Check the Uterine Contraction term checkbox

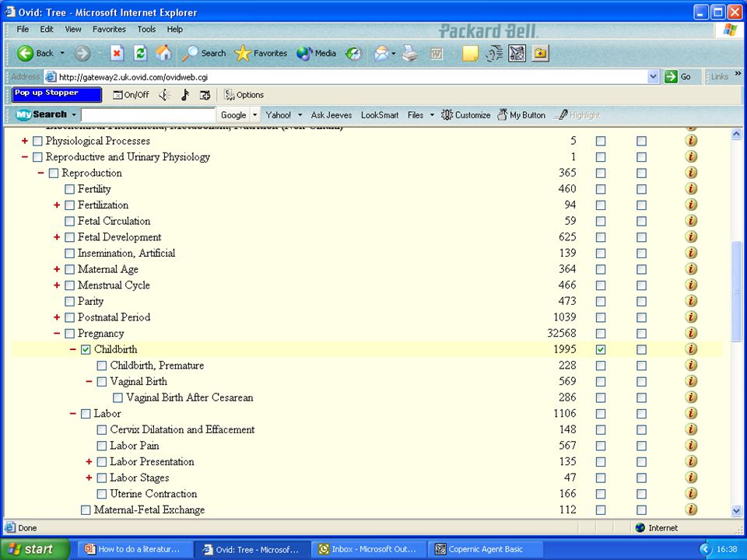[x=101, y=494]
